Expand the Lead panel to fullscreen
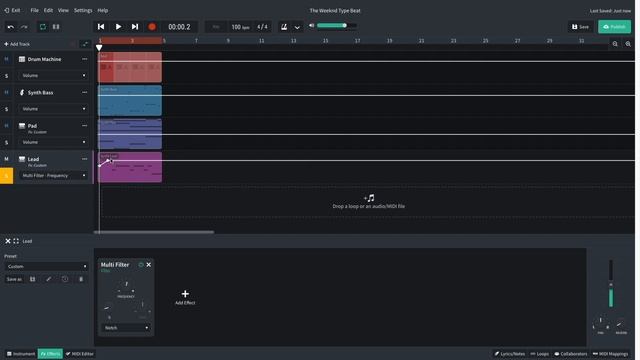640x360 pixels. (x=16, y=241)
